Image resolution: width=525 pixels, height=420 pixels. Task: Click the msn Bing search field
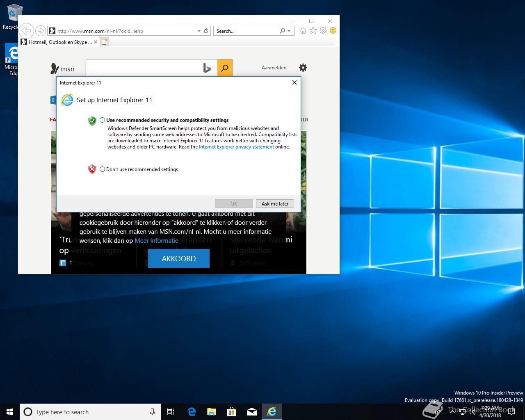(x=144, y=68)
